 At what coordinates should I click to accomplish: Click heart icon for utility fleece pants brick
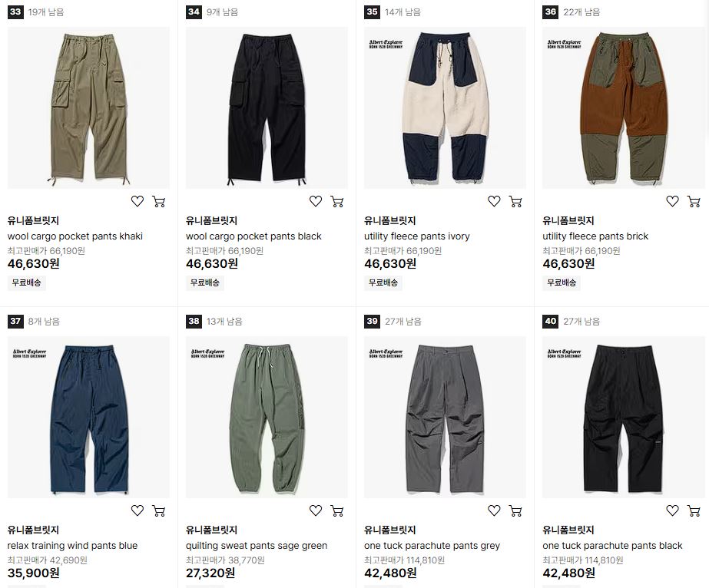click(x=672, y=201)
